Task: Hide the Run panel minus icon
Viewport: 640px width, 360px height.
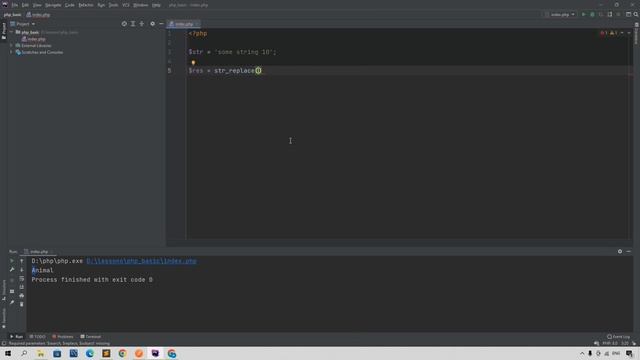Action: [x=629, y=251]
